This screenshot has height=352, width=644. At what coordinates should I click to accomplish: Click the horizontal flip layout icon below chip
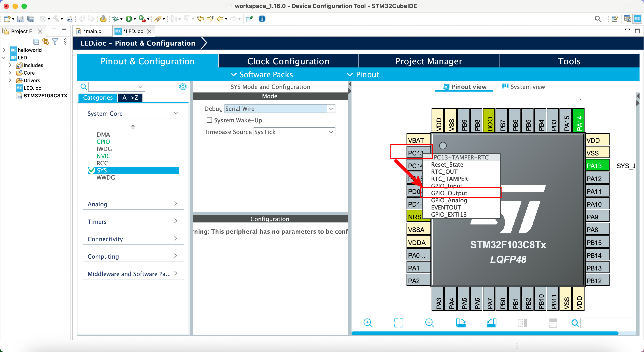[x=522, y=323]
